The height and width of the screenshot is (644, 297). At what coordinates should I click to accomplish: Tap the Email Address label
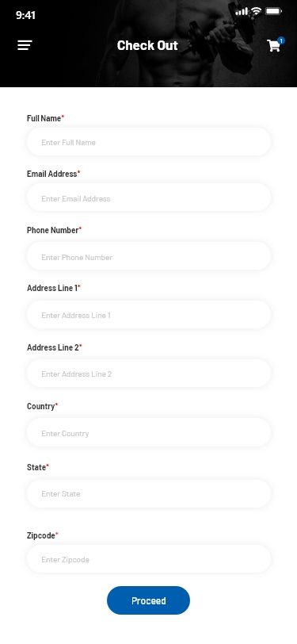click(x=52, y=174)
